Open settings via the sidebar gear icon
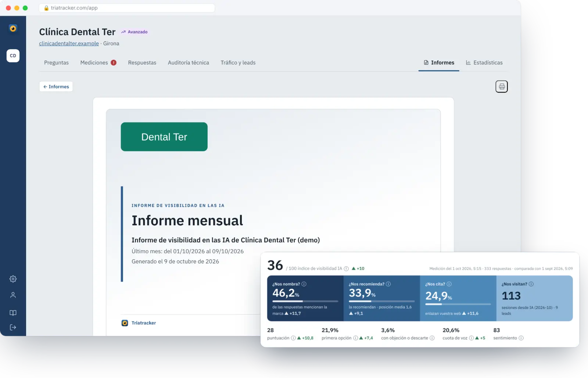The width and height of the screenshot is (588, 378). point(13,279)
